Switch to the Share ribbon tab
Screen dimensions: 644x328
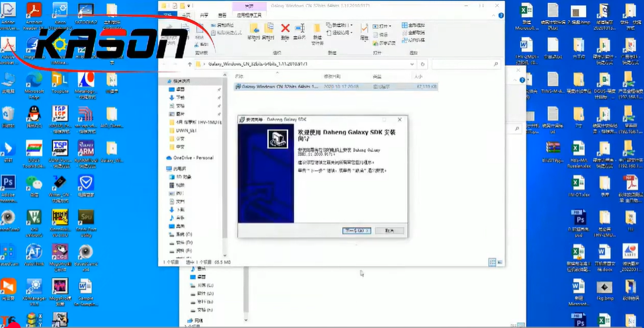click(204, 14)
